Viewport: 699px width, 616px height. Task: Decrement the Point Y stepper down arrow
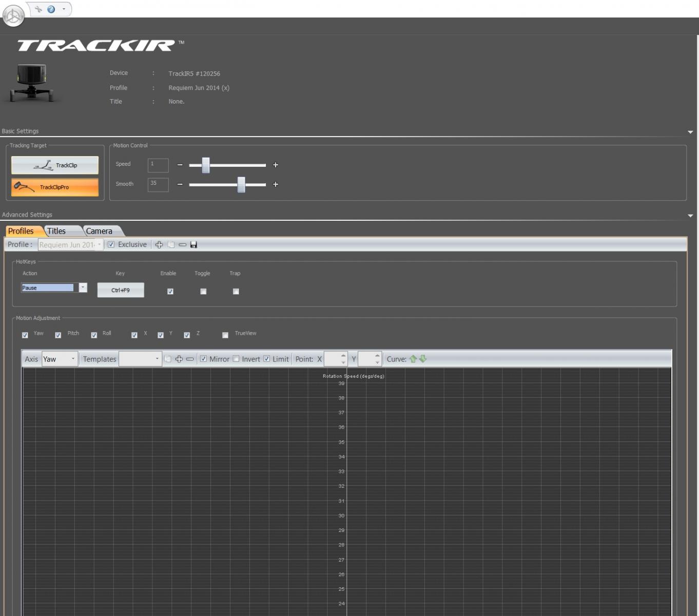point(377,362)
